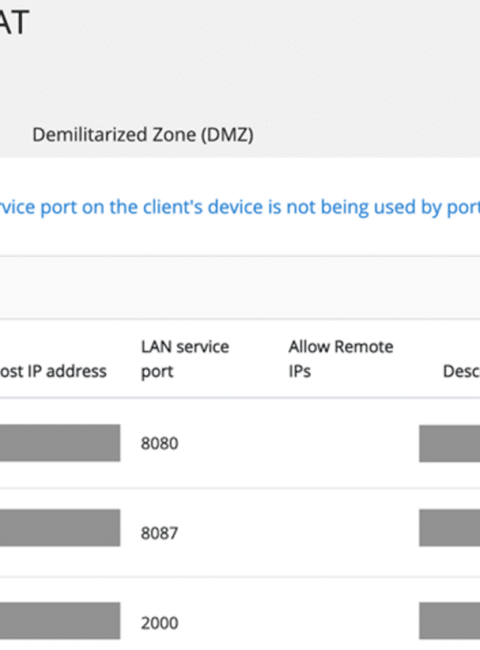The image size is (480, 650).
Task: Click the empty gray band above table headers
Action: [x=240, y=288]
